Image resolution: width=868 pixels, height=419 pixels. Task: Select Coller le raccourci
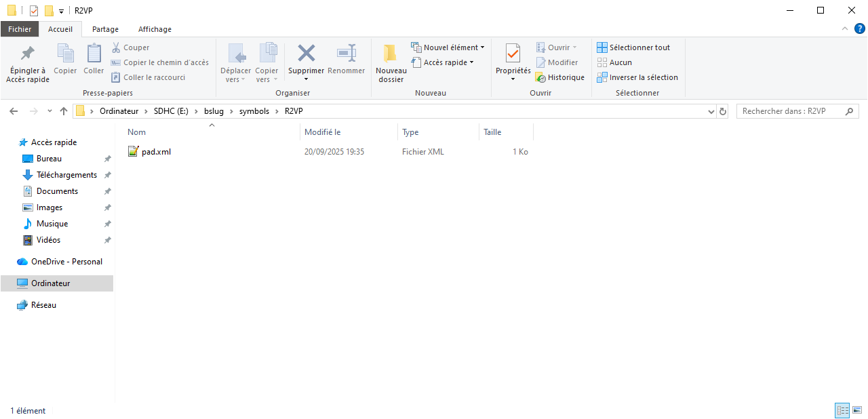pyautogui.click(x=148, y=77)
